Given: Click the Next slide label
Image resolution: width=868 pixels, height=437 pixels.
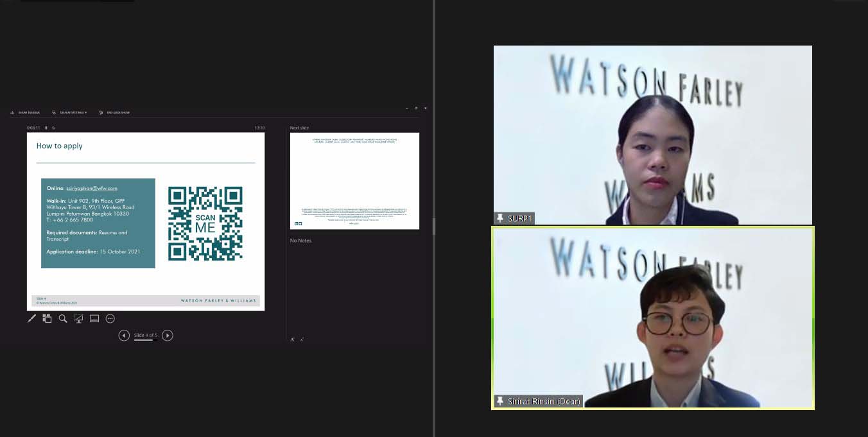Looking at the screenshot, I should pos(299,128).
